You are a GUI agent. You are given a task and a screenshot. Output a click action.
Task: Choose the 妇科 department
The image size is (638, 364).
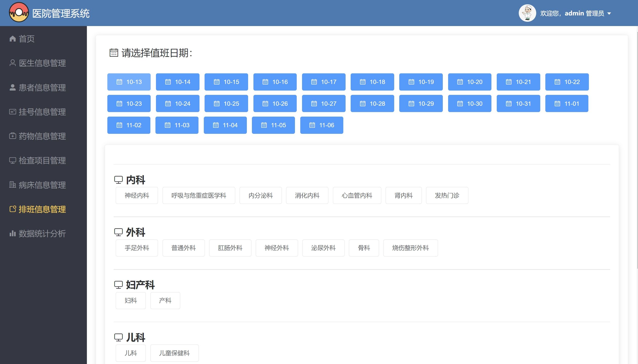131,301
